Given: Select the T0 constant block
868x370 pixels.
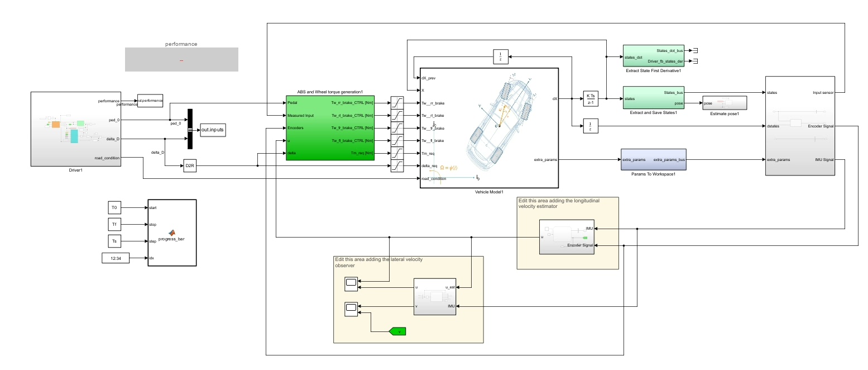Looking at the screenshot, I should 114,207.
